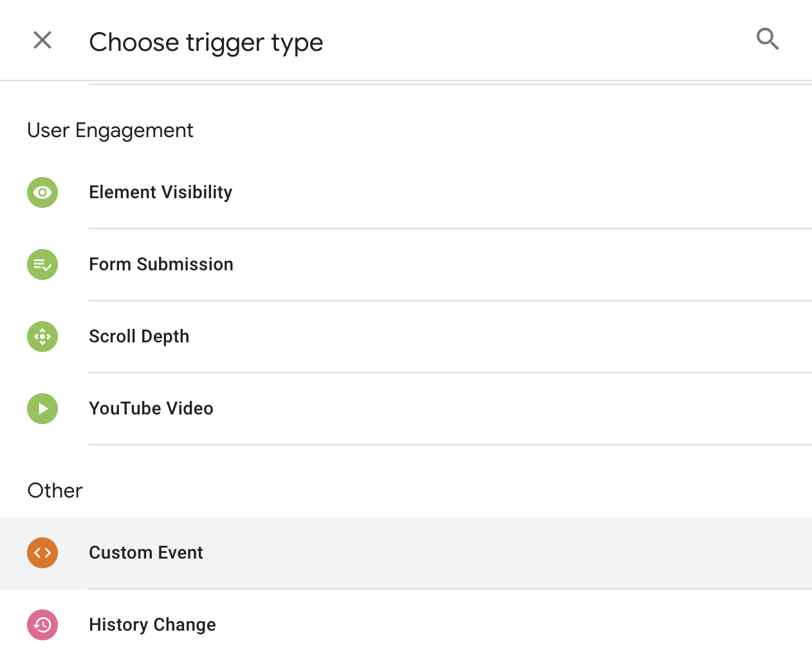Image resolution: width=812 pixels, height=659 pixels.
Task: Close the Choose trigger type panel
Action: tap(42, 41)
